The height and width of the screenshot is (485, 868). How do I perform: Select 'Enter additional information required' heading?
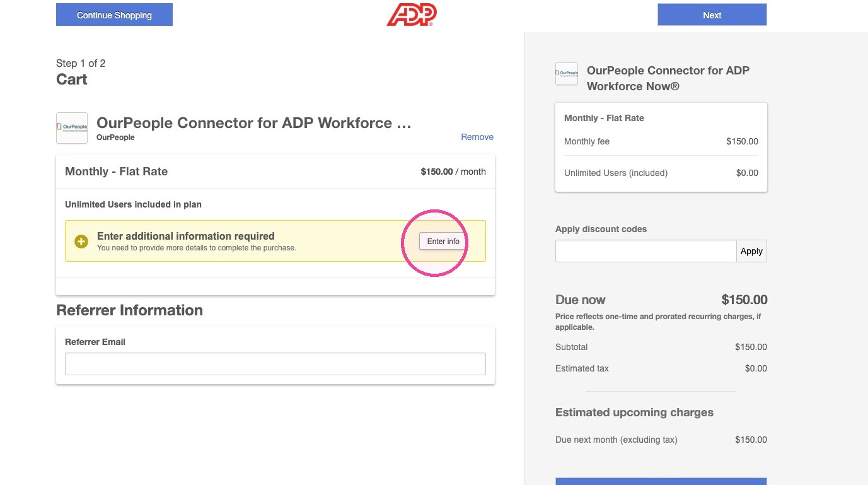186,236
